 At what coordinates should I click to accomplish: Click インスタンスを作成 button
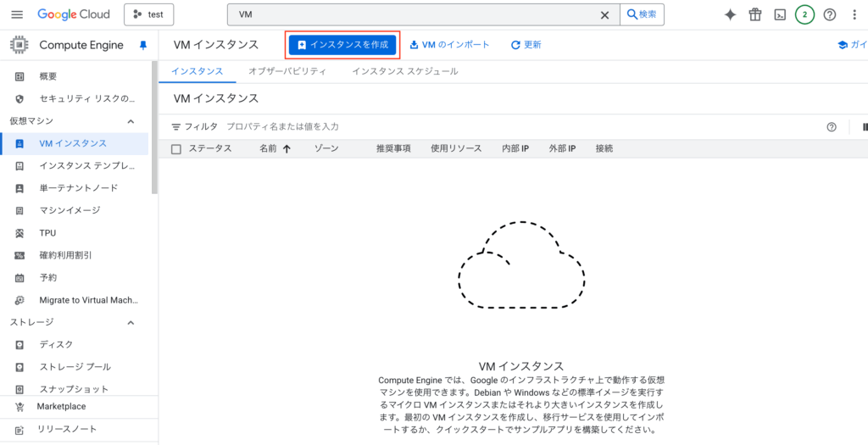(342, 45)
